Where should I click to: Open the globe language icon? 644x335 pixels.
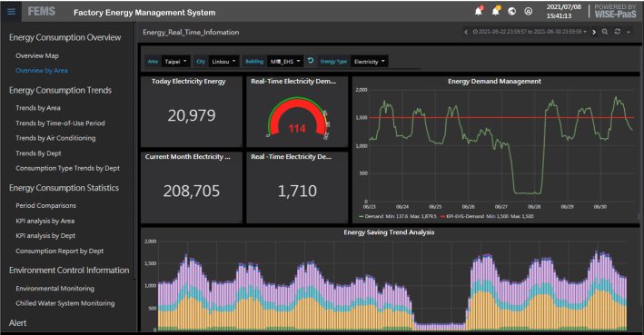click(511, 12)
